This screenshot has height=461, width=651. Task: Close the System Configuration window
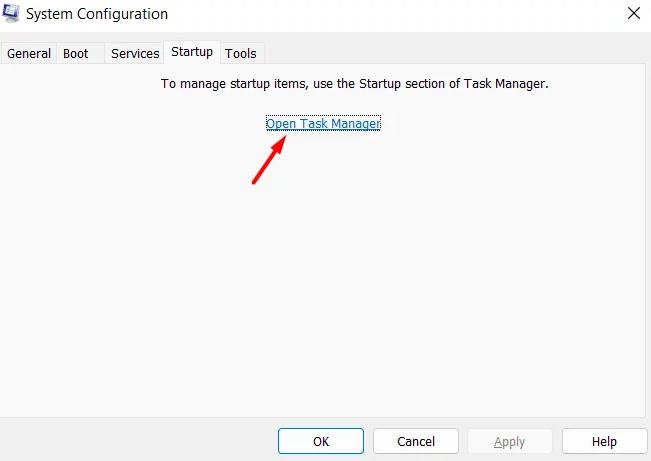[634, 13]
